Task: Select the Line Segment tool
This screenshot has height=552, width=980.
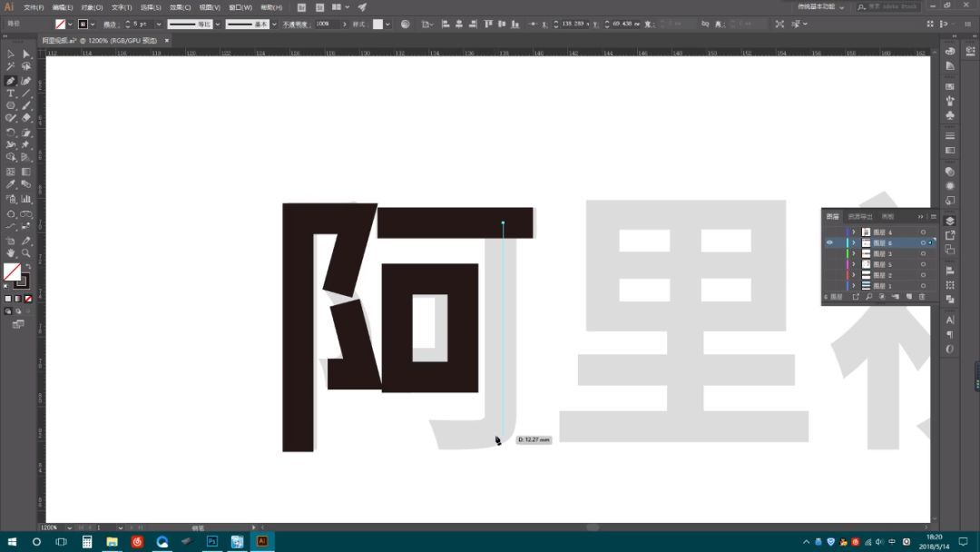Action: pyautogui.click(x=26, y=94)
